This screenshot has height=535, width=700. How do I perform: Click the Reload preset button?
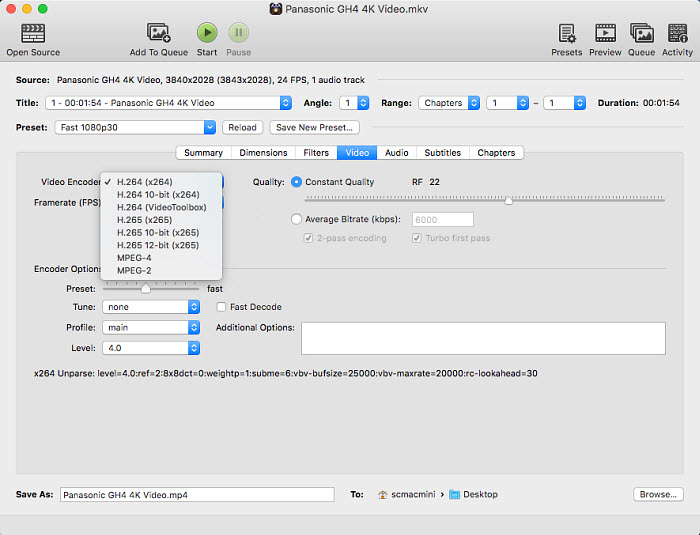(242, 127)
